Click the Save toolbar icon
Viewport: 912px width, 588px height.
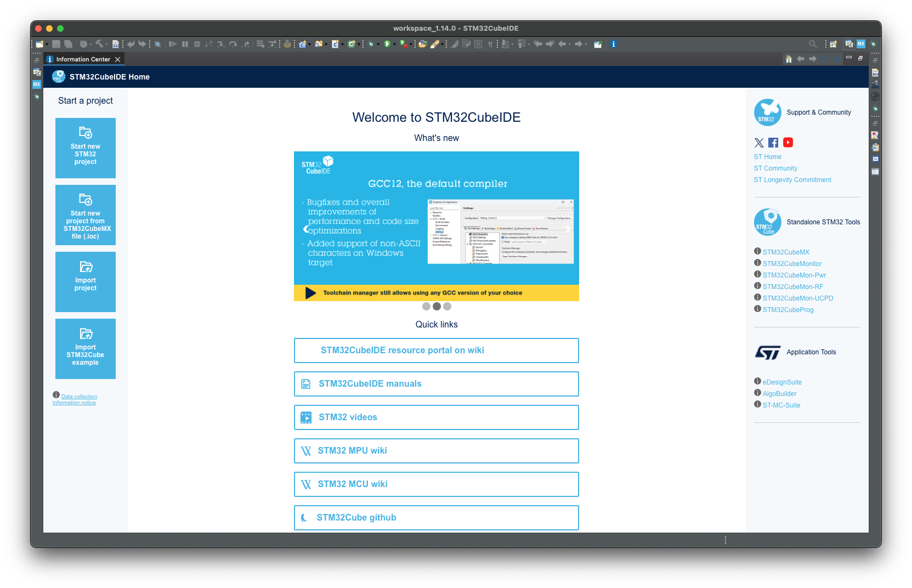coord(56,44)
